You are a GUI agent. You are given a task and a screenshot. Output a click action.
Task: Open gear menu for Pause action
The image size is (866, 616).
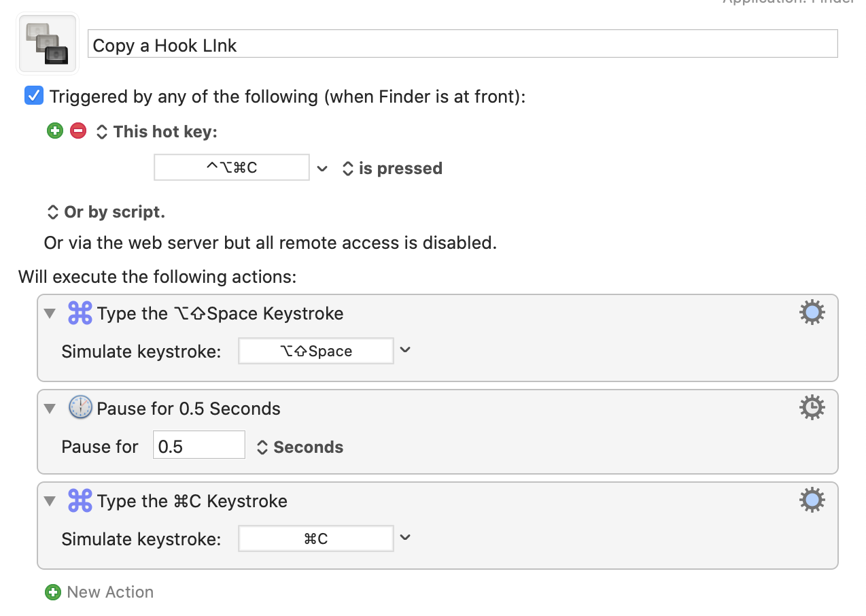click(812, 408)
